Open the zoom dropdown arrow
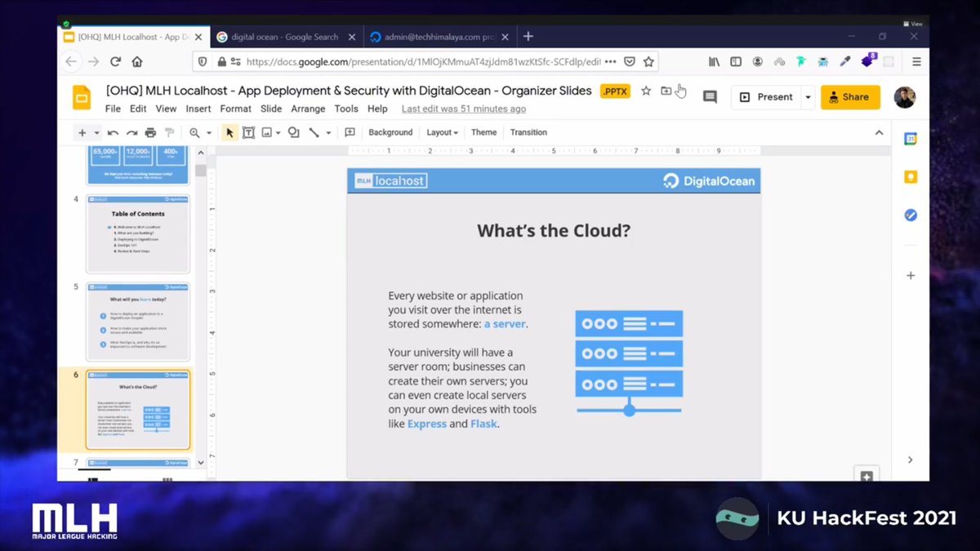980x551 pixels. tap(209, 132)
